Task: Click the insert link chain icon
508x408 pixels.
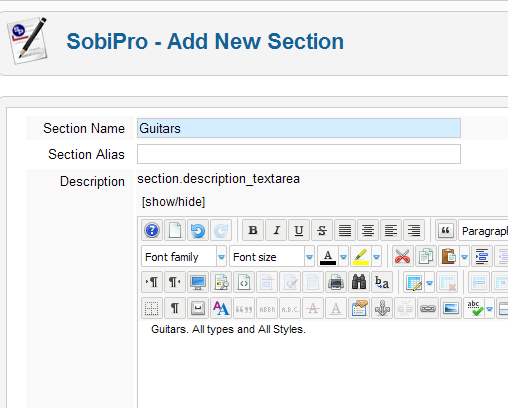Action: 428,308
